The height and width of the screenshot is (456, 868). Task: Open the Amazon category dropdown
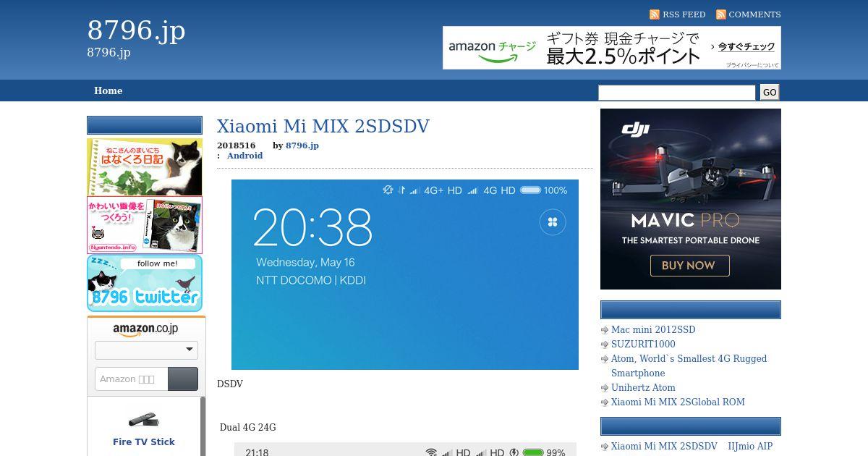[x=146, y=350]
